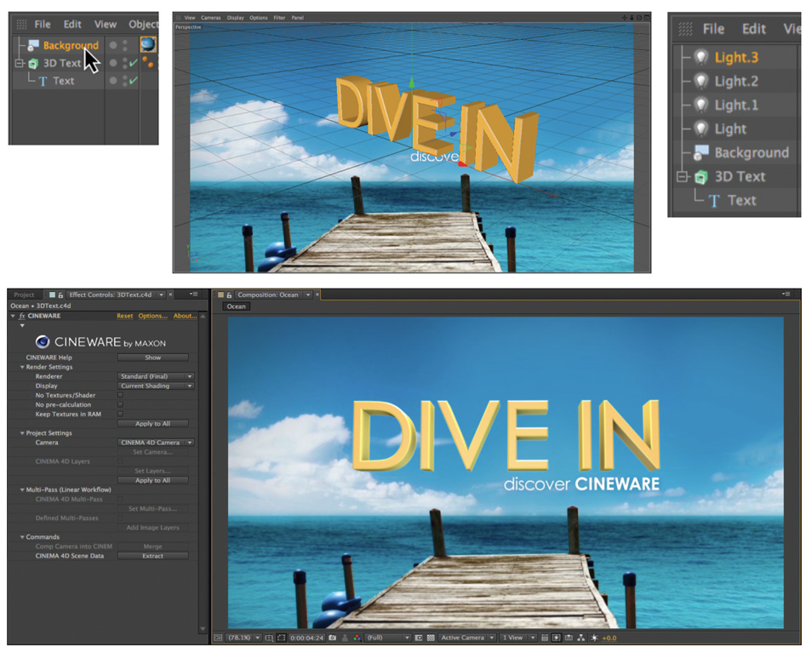Open the Renderer dropdown showing Standard (Final)
Image resolution: width=812 pixels, height=652 pixels.
pyautogui.click(x=156, y=376)
